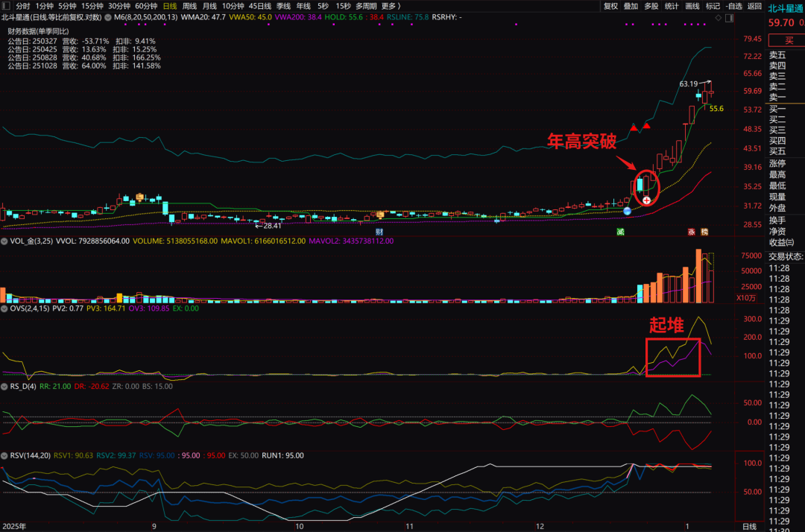Click the X10万 volume unit label

tap(745, 298)
